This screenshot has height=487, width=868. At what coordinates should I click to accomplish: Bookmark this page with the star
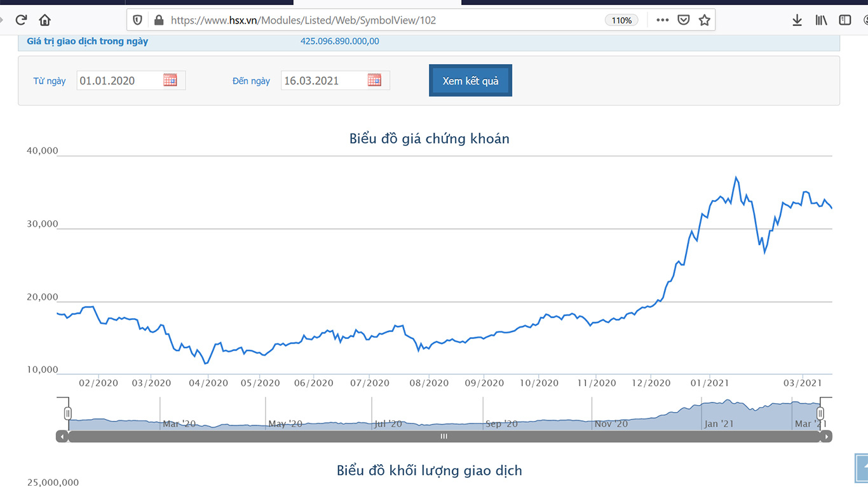point(704,20)
